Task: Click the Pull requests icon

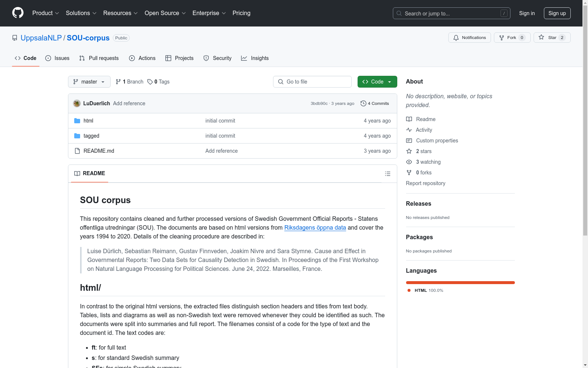Action: point(82,58)
